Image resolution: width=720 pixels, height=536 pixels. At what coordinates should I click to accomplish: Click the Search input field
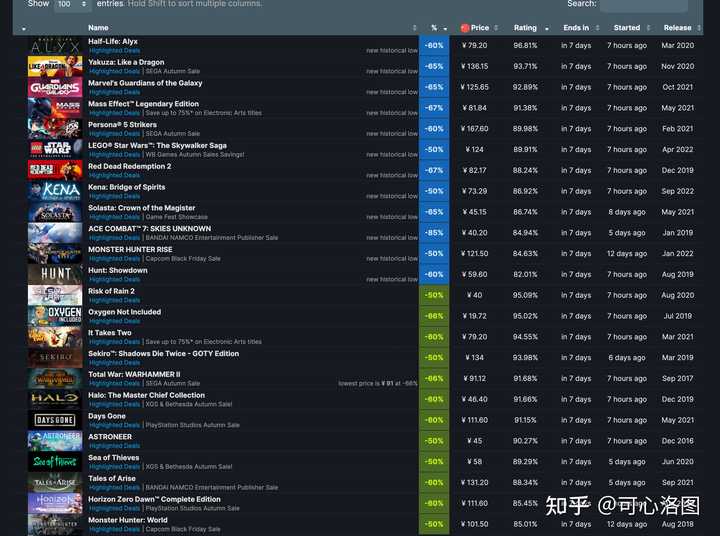644,5
